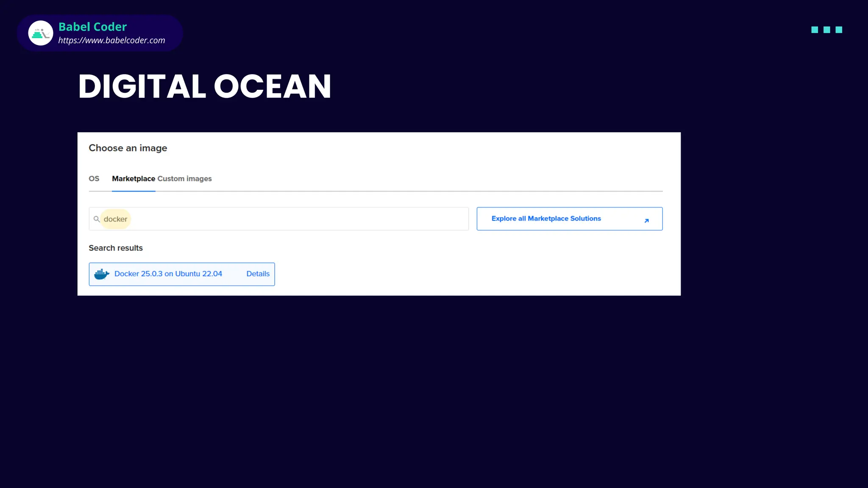Select the Marketplace tab

tap(134, 179)
